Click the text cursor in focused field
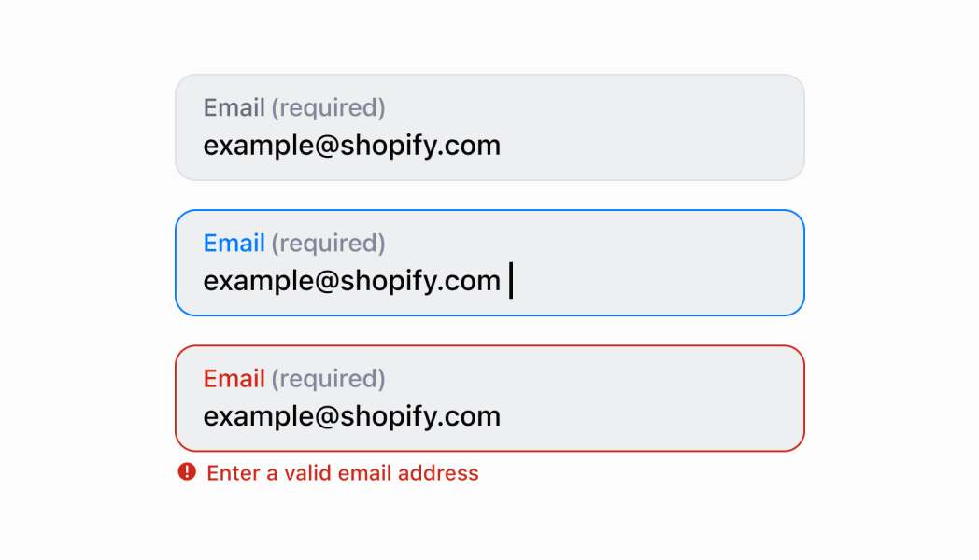The height and width of the screenshot is (560, 979). click(511, 281)
